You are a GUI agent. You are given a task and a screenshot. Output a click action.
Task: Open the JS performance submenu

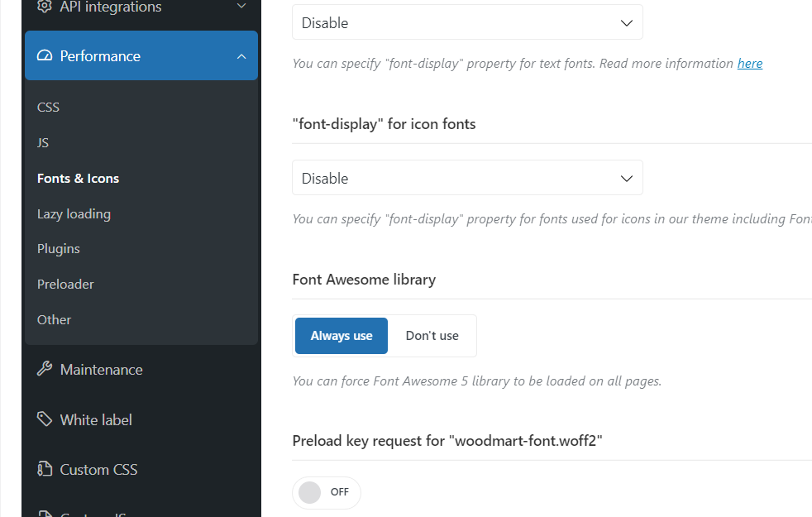43,143
